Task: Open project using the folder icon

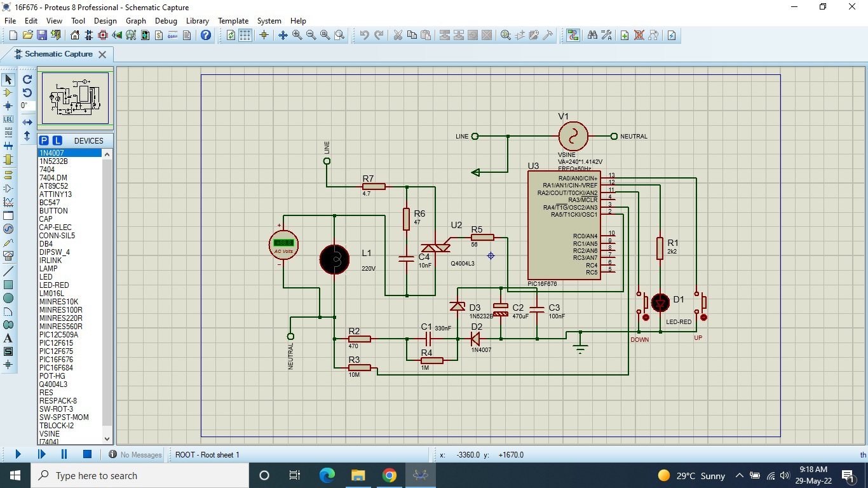Action: pyautogui.click(x=27, y=36)
